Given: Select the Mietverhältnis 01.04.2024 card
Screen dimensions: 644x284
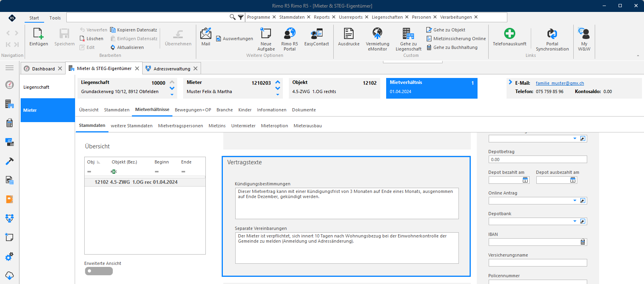Looking at the screenshot, I should (x=432, y=88).
